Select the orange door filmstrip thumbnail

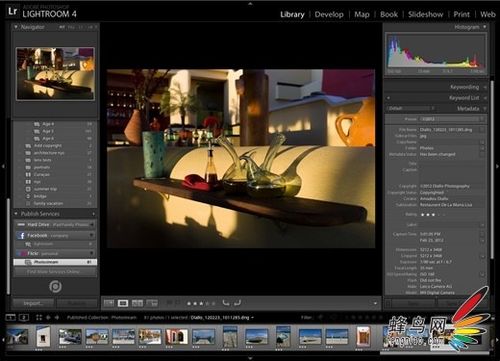[x=363, y=336]
